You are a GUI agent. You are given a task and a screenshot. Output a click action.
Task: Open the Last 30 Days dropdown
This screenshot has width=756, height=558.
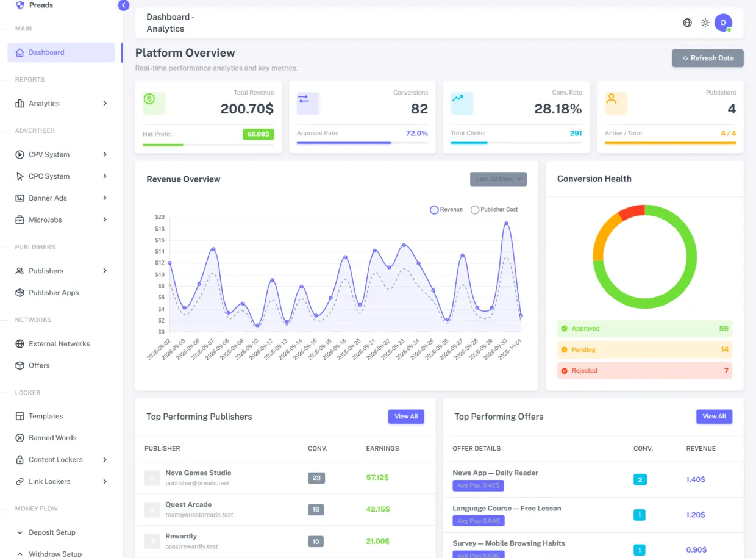pyautogui.click(x=498, y=179)
